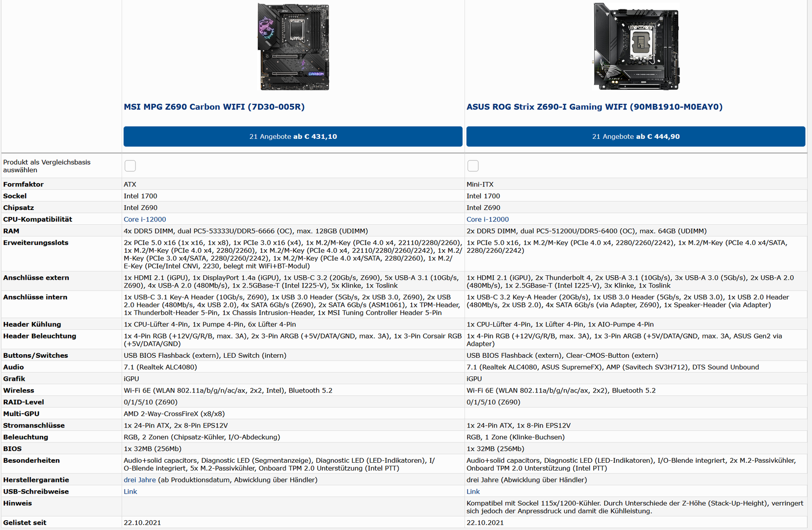812x530 pixels.
Task: Select the 'RAM' row label
Action: [11, 231]
